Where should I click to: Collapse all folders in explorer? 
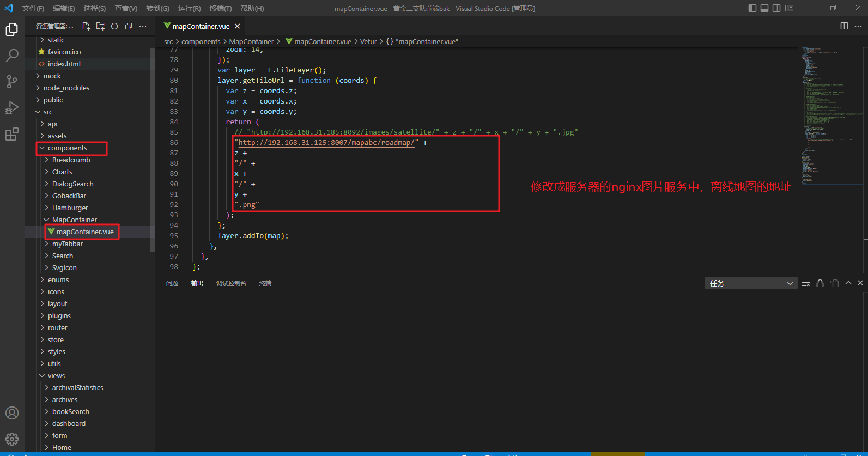pyautogui.click(x=129, y=26)
